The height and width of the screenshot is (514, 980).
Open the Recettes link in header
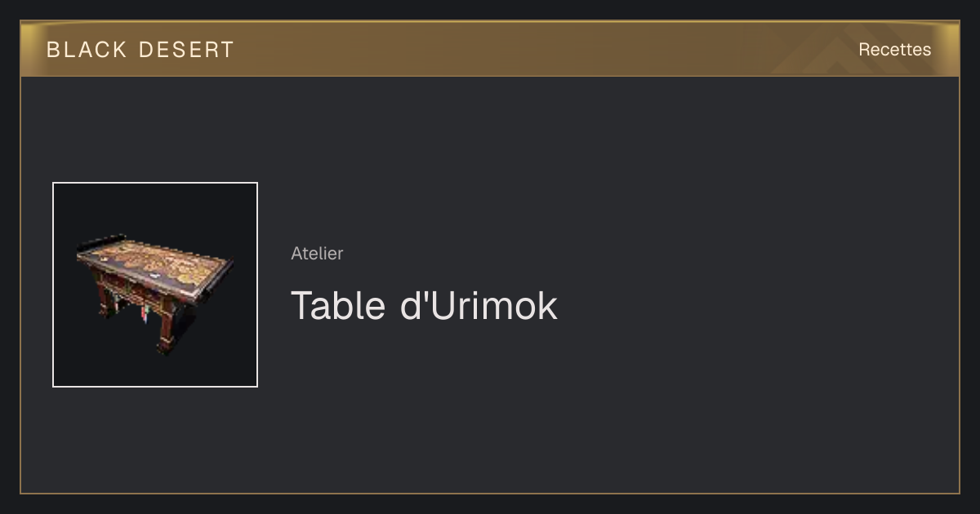coord(894,50)
